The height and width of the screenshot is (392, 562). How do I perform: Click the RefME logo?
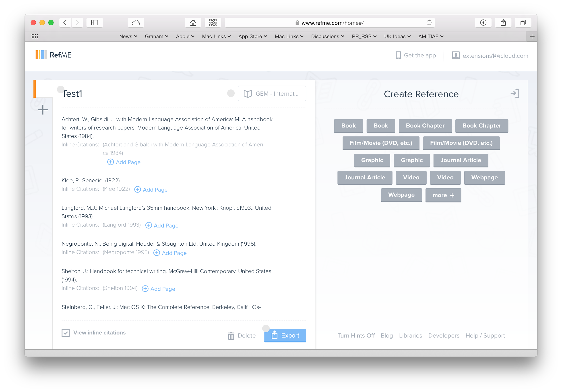point(53,55)
